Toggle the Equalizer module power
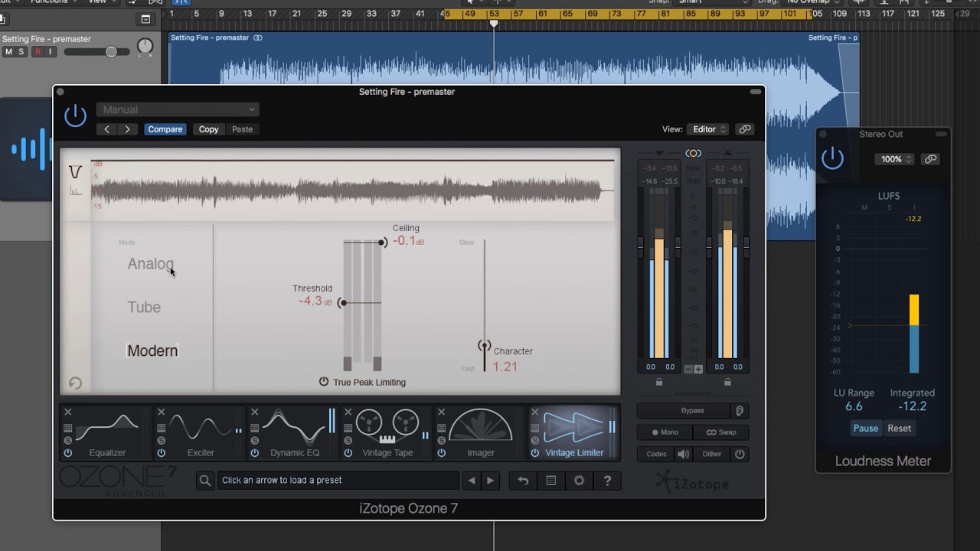The width and height of the screenshot is (980, 551). (68, 453)
